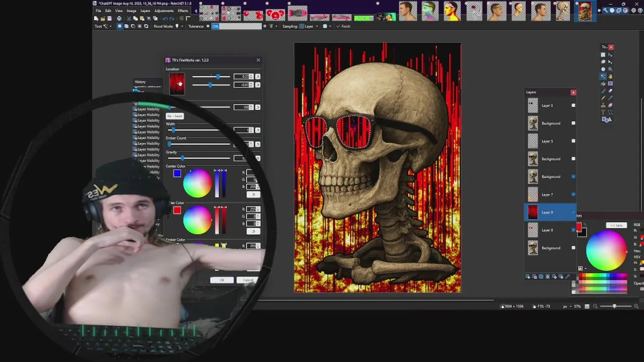The width and height of the screenshot is (644, 362).
Task: Click Add New Layer icon in Layers panel
Action: (x=527, y=277)
